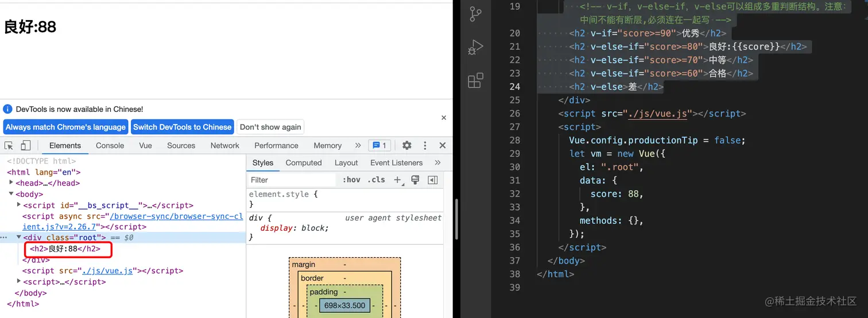This screenshot has width=868, height=318.
Task: Click the element.style rule block
Action: pos(344,199)
